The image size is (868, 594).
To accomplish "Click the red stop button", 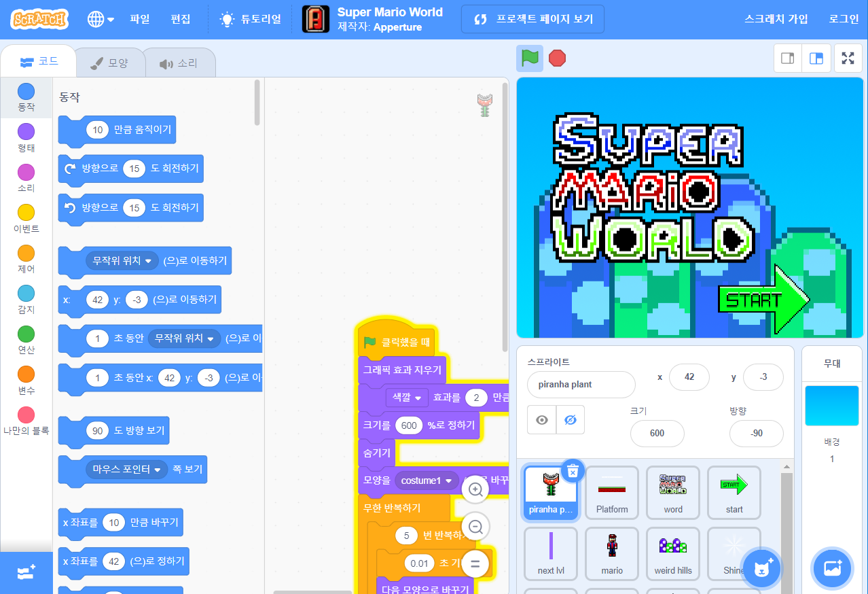I will tap(557, 58).
